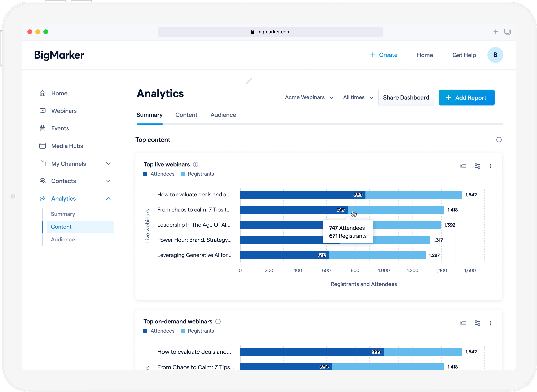
Task: Toggle Attendees legend in Top live webinars
Action: coord(159,174)
